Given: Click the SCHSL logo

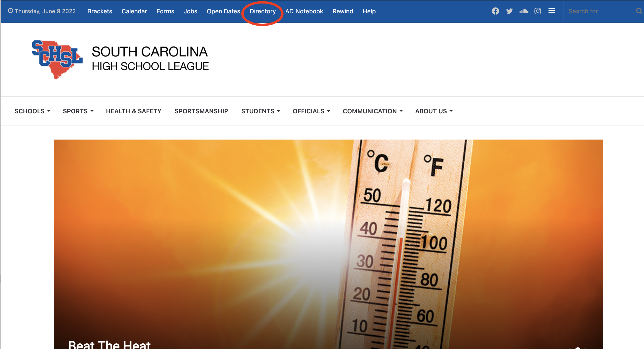Looking at the screenshot, I should pyautogui.click(x=57, y=60).
